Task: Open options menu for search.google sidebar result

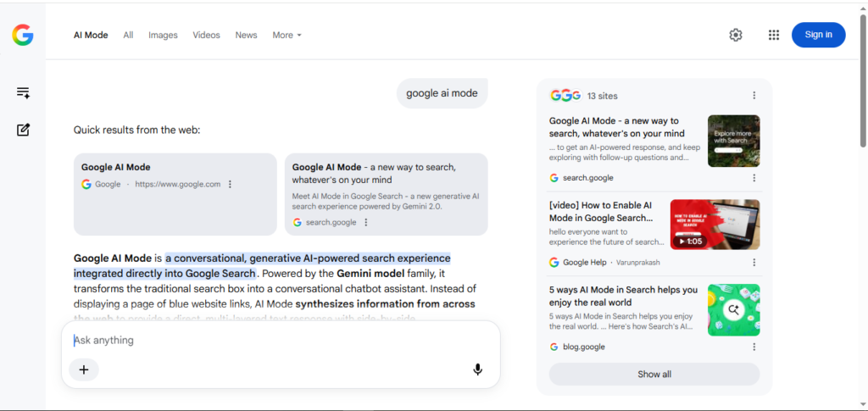Action: tap(754, 178)
